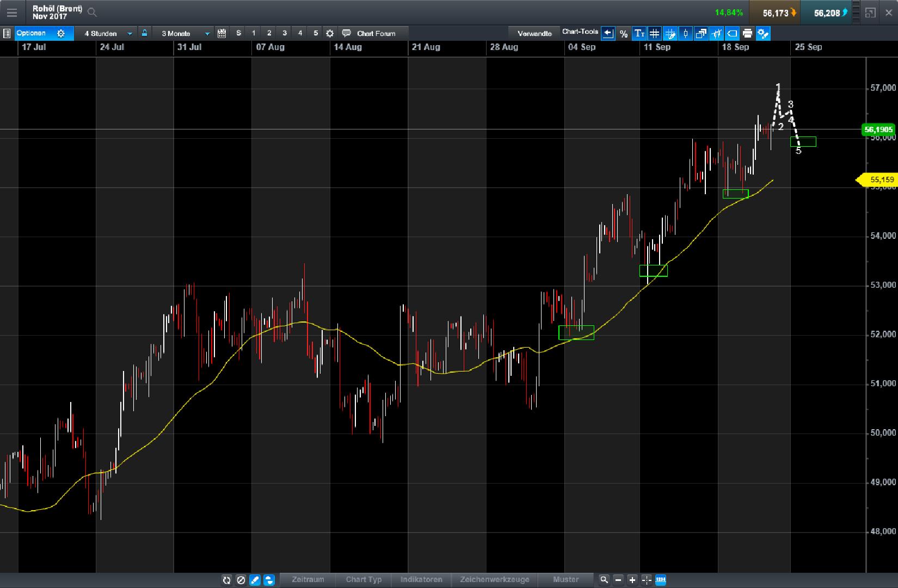This screenshot has width=898, height=588.
Task: Open the 4 Stunden interval dropdown
Action: tap(106, 33)
